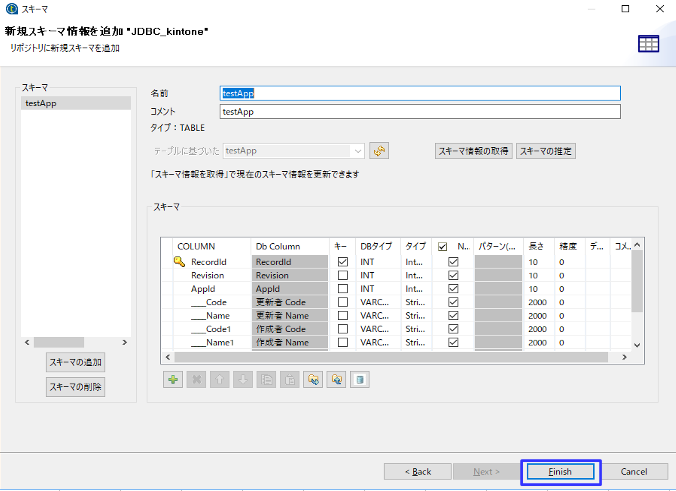This screenshot has width=676, height=491.
Task: Toggle the key checkbox for Revision
Action: 343,275
